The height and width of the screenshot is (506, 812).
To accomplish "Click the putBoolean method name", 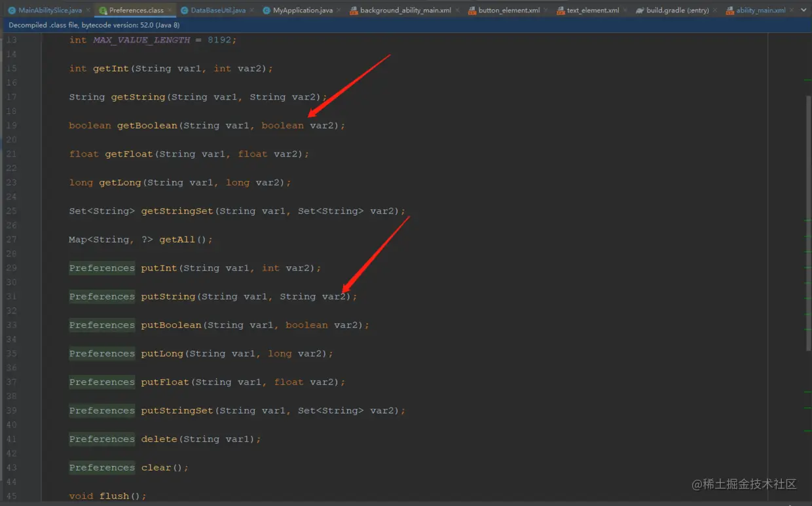I will 172,325.
